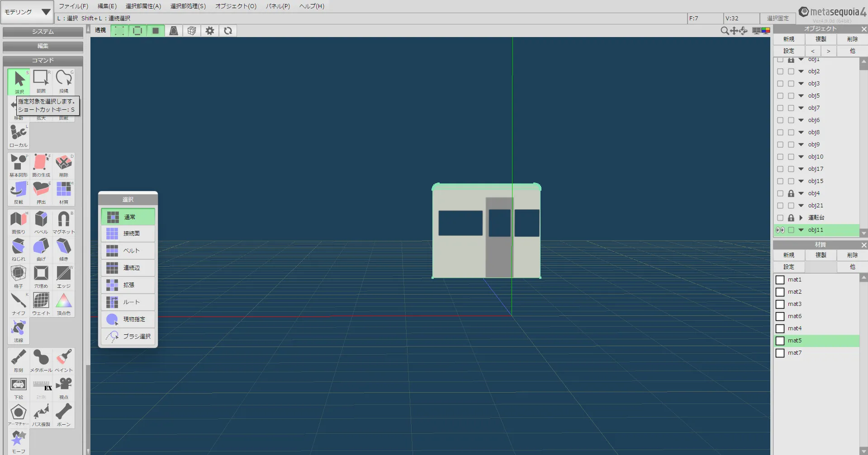Image resolution: width=868 pixels, height=455 pixels.
Task: Open the 基本図形 primitive shapes tool
Action: [19, 165]
